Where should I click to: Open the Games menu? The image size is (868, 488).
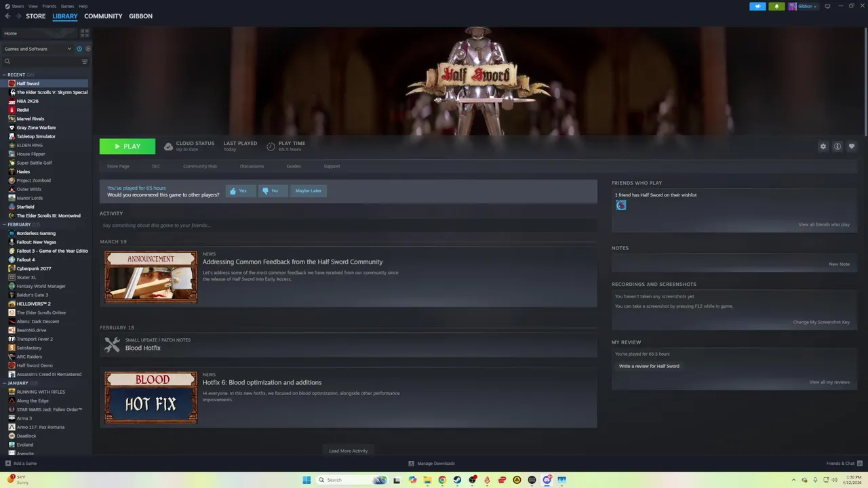[67, 6]
